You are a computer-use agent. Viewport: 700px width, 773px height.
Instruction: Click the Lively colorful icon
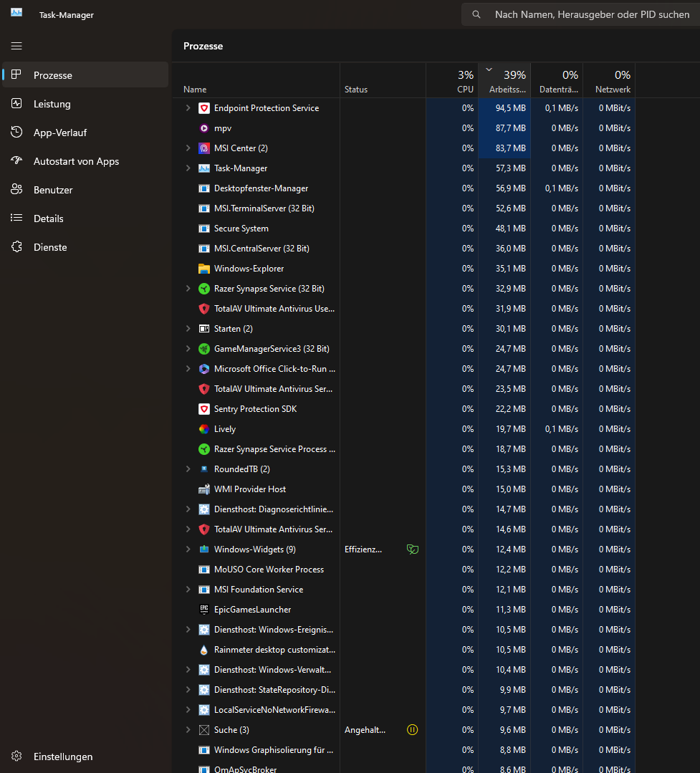tap(204, 429)
